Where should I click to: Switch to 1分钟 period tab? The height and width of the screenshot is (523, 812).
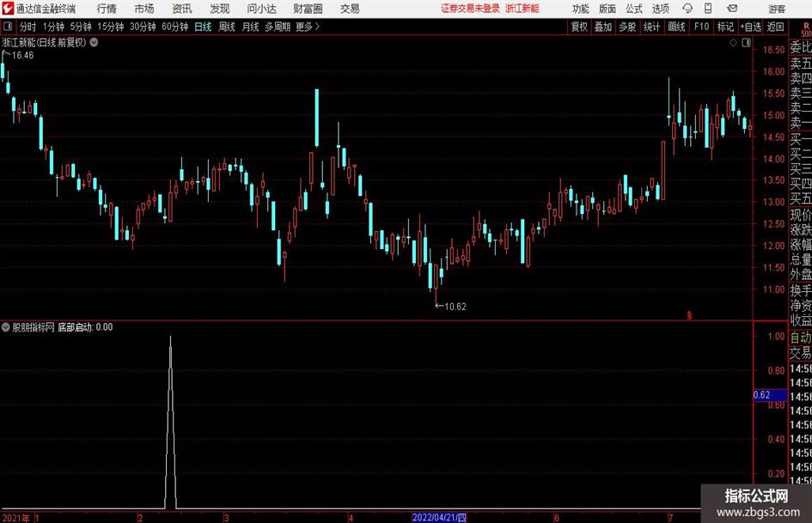tap(53, 27)
